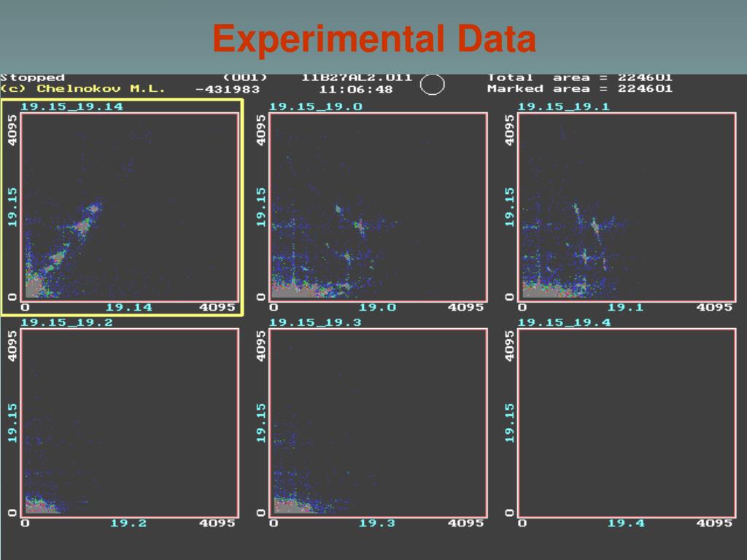Click the '19.15_19.3' plot title
Screen dimensions: 747x560
[315, 322]
